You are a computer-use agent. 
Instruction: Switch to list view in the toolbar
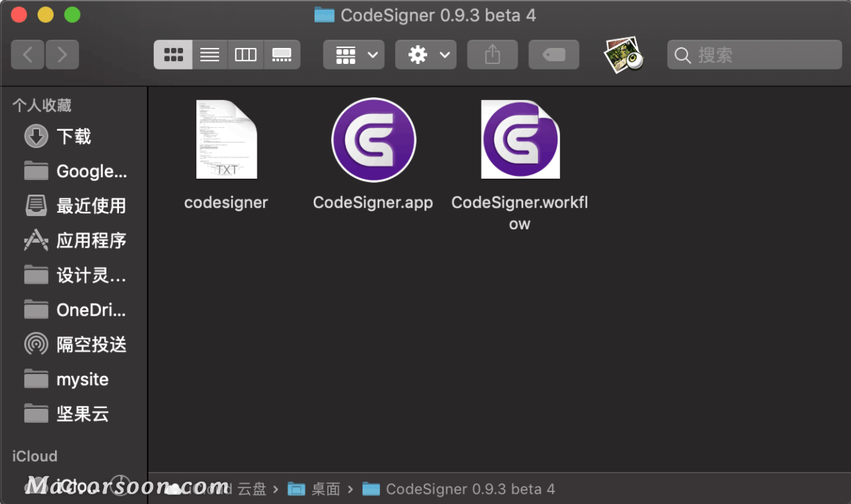coord(209,54)
